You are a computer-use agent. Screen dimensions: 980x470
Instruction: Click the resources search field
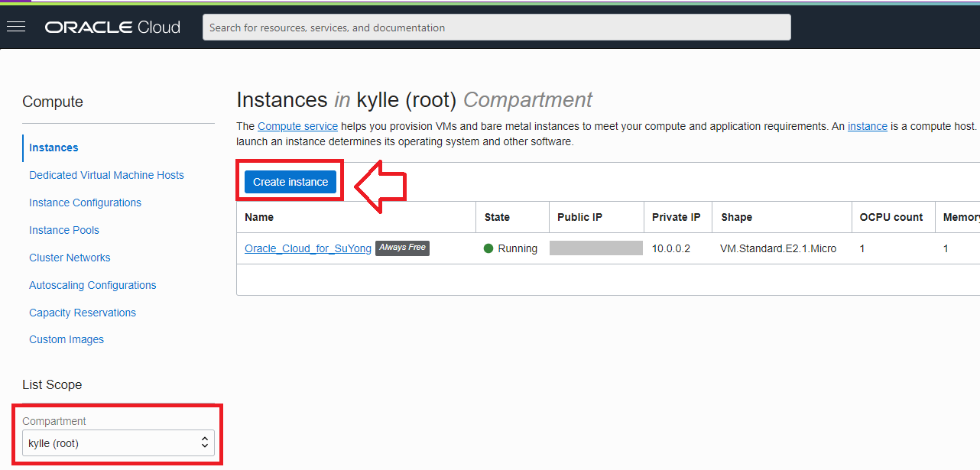pos(496,28)
